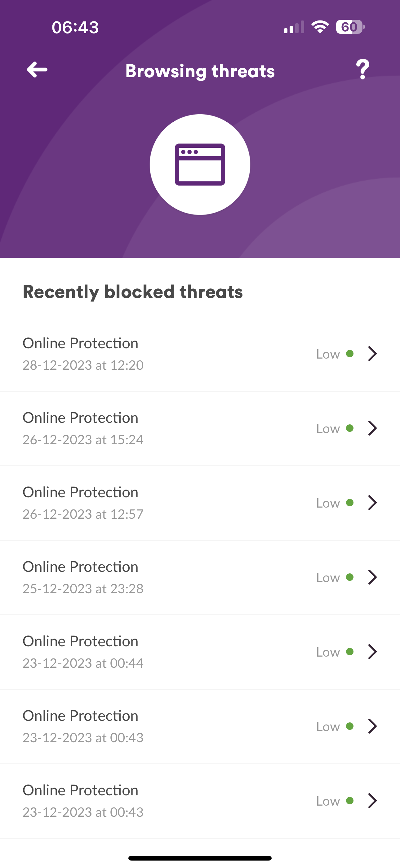
Task: Open chevron for 23-12-2023 at 00:44 threat
Action: click(372, 652)
